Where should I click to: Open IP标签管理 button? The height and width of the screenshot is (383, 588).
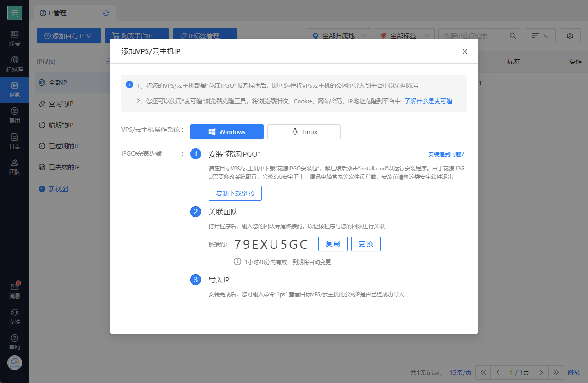pyautogui.click(x=204, y=36)
